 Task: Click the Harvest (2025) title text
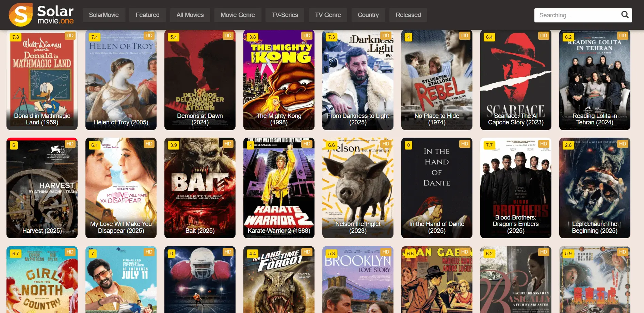(42, 231)
